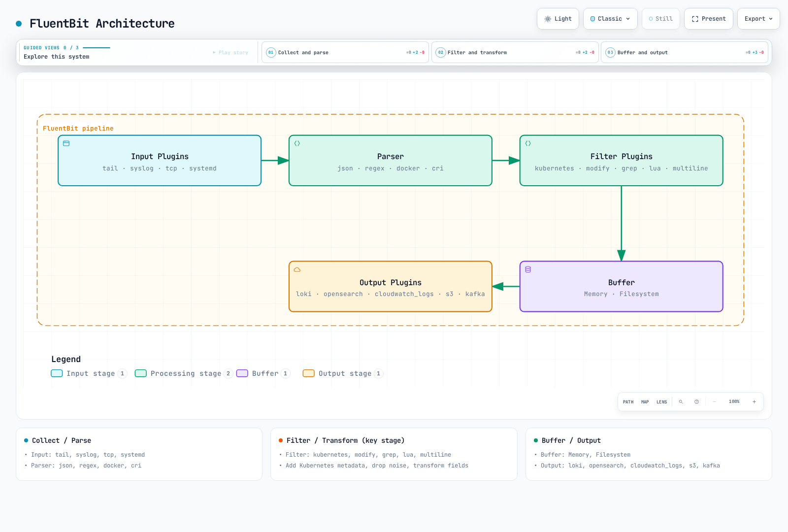Viewport: 788px width, 532px height.
Task: Toggle the Input stage legend swatch
Action: point(57,373)
